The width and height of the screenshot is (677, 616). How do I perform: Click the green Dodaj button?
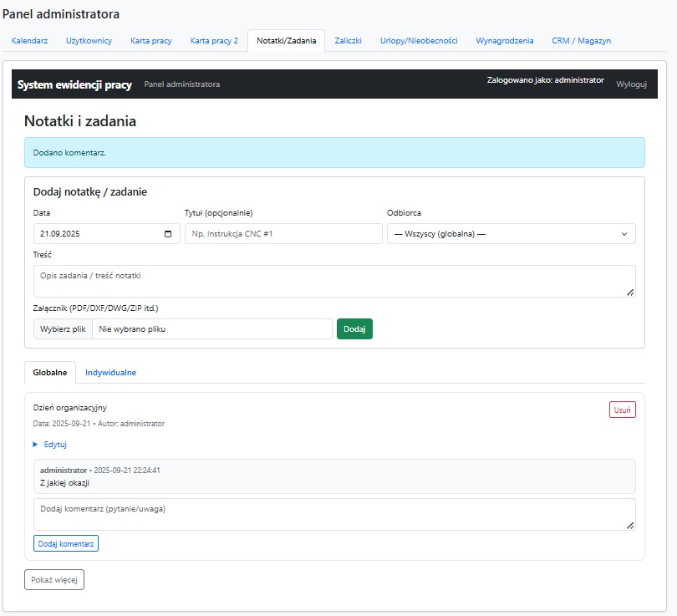(x=354, y=329)
